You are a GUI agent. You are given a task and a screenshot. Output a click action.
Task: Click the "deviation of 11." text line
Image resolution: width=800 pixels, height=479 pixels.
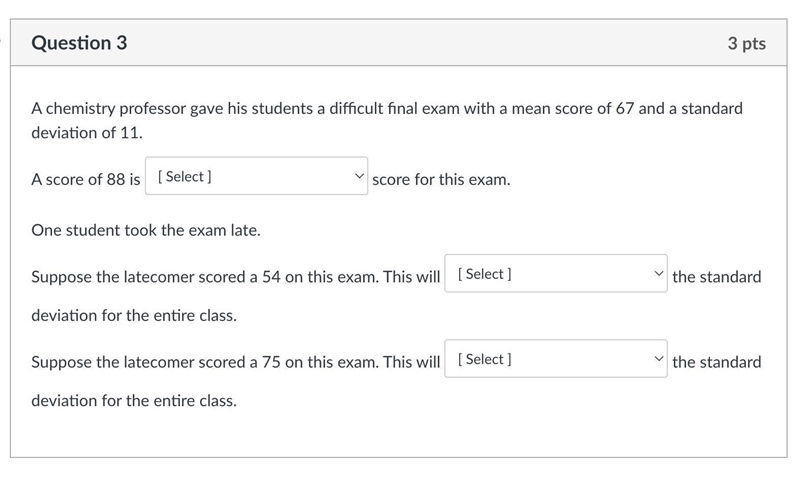87,133
